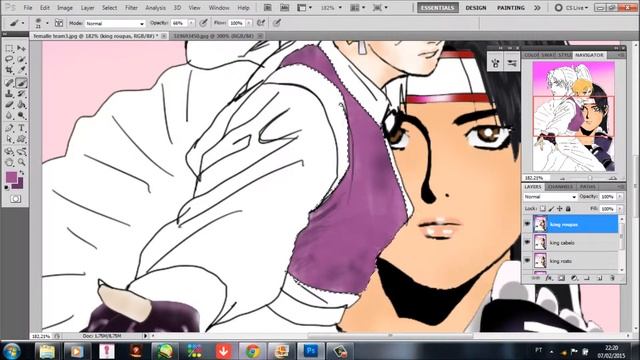Select the Paint Bucket tool
This screenshot has height=360, width=640.
pyautogui.click(x=21, y=105)
